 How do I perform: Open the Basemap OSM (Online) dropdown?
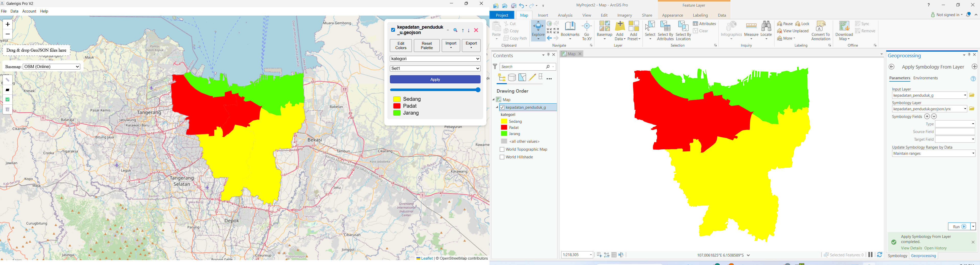52,67
